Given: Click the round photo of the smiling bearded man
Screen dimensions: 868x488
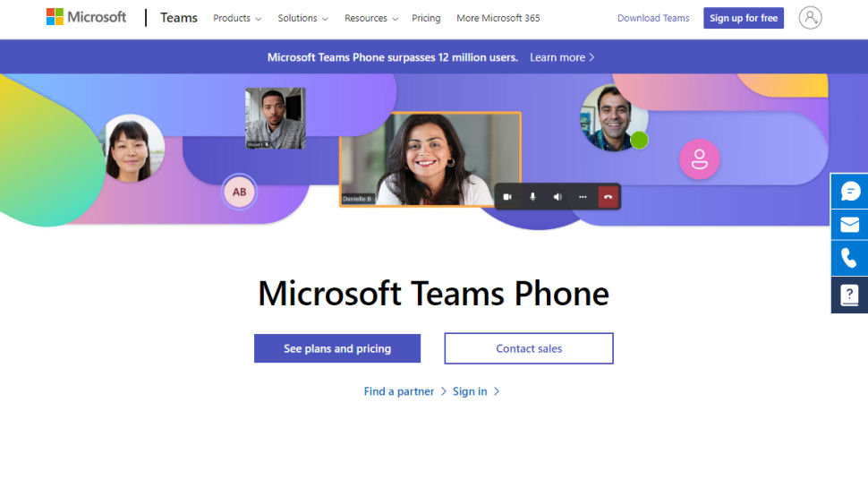Looking at the screenshot, I should coord(612,118).
